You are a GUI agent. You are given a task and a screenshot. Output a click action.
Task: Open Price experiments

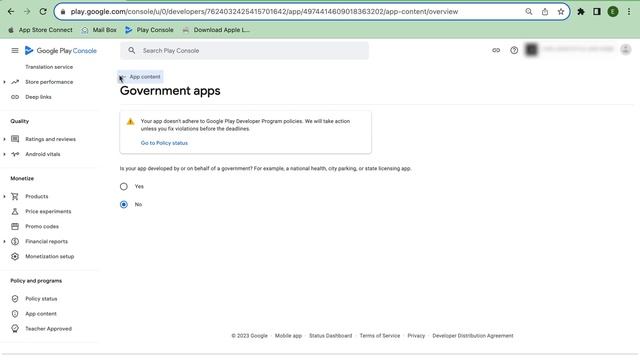coord(48,211)
